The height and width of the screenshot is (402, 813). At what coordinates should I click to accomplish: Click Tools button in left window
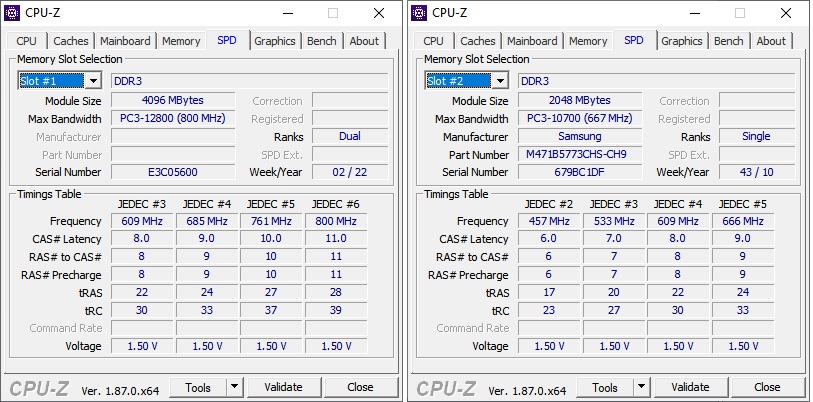[x=198, y=387]
